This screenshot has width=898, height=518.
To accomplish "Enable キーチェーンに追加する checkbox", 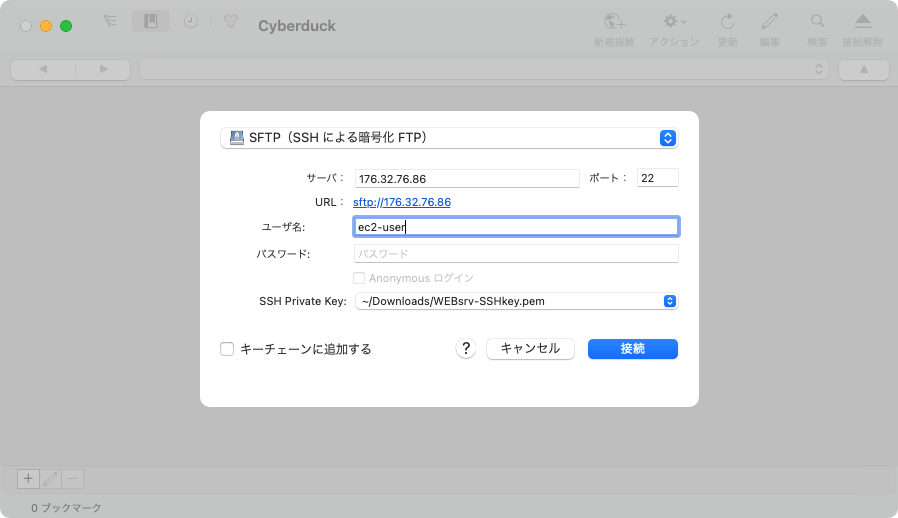I will [x=227, y=349].
